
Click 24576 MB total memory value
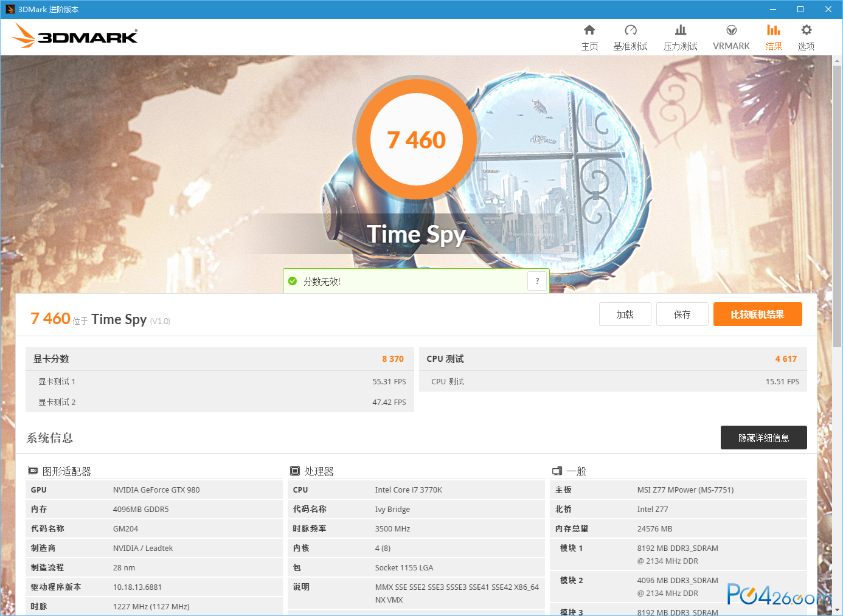pyautogui.click(x=654, y=528)
